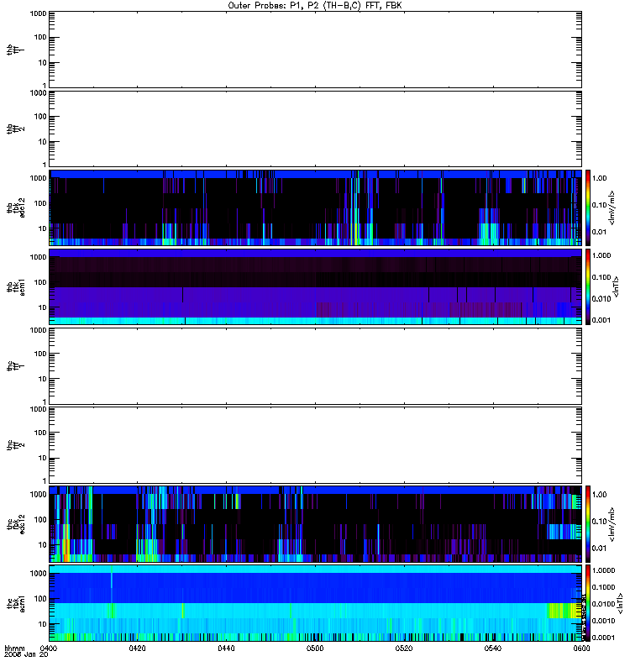Click the empty thb fff 1 spectrogram panel
Image resolution: width=630 pixels, height=672 pixels.
pyautogui.click(x=316, y=50)
